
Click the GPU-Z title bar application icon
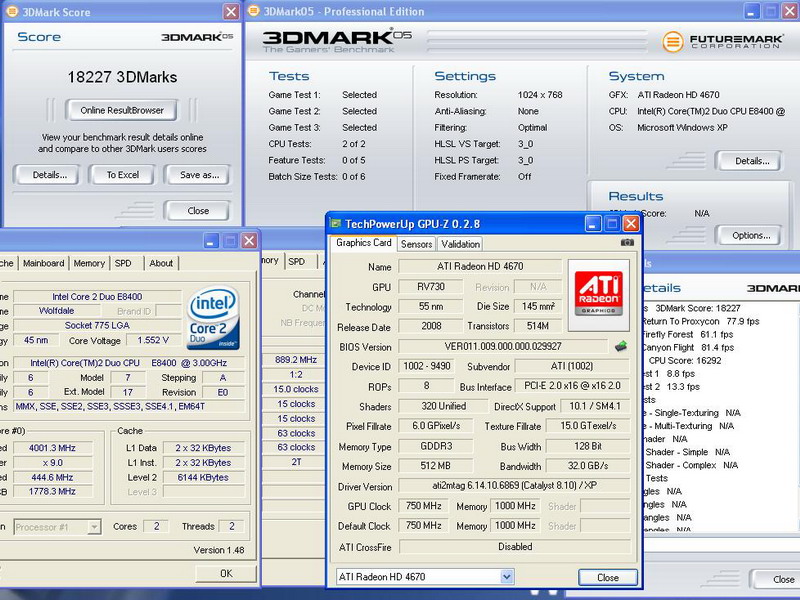click(x=335, y=223)
